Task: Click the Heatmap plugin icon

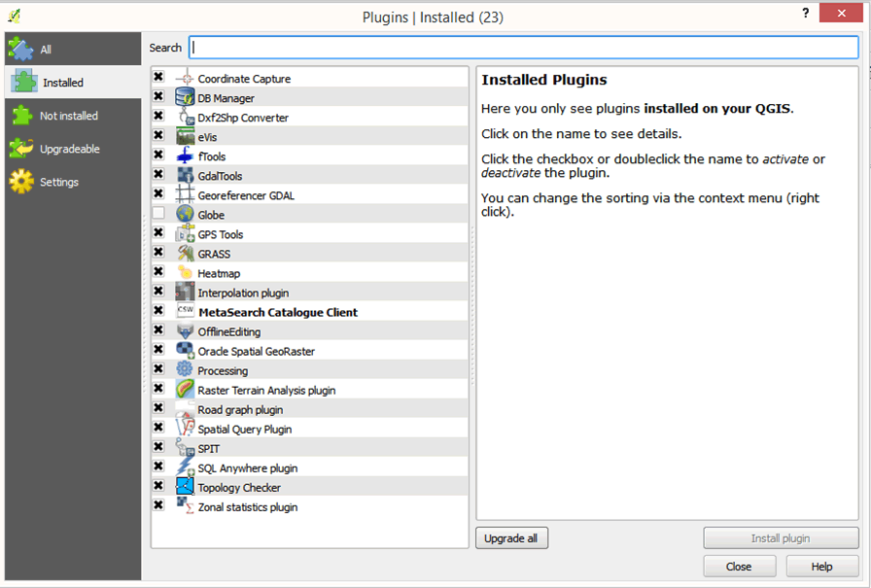Action: pos(185,273)
